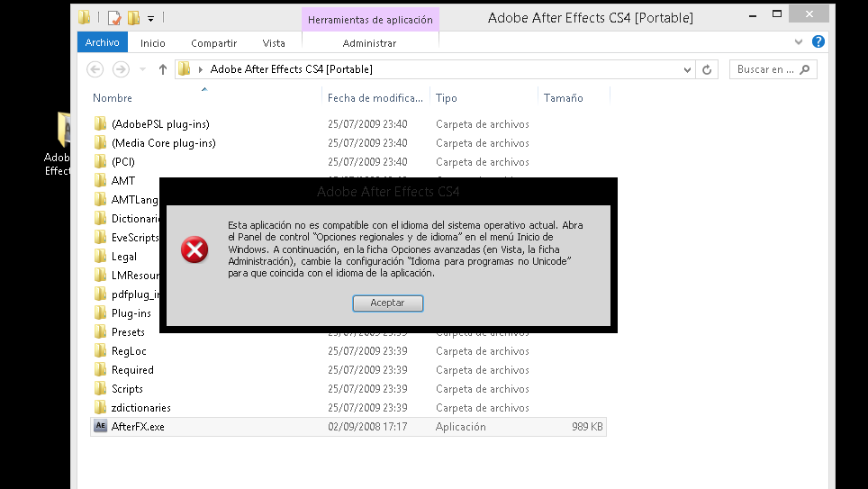Refresh the folder view
The image size is (868, 489).
tap(707, 69)
